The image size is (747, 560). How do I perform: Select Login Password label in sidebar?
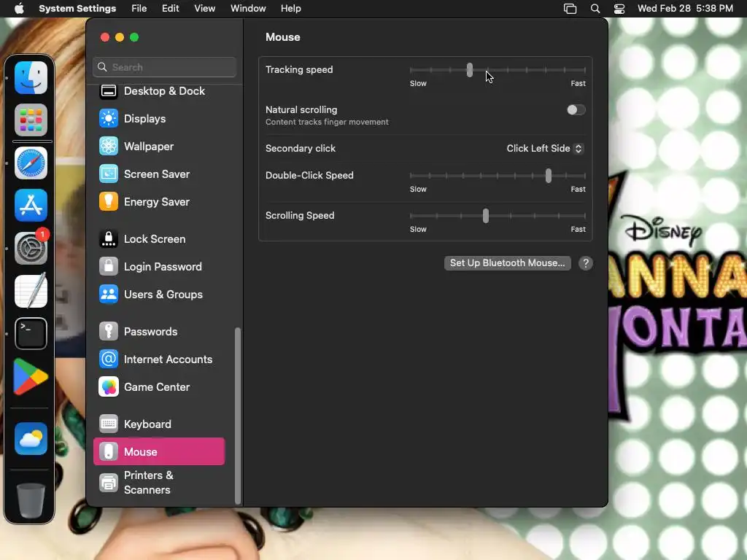(x=163, y=267)
